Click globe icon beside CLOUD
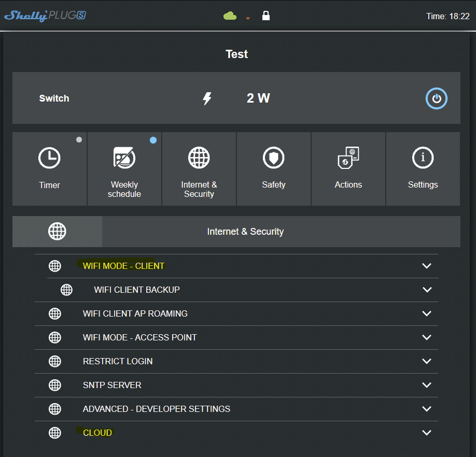 pyautogui.click(x=55, y=433)
